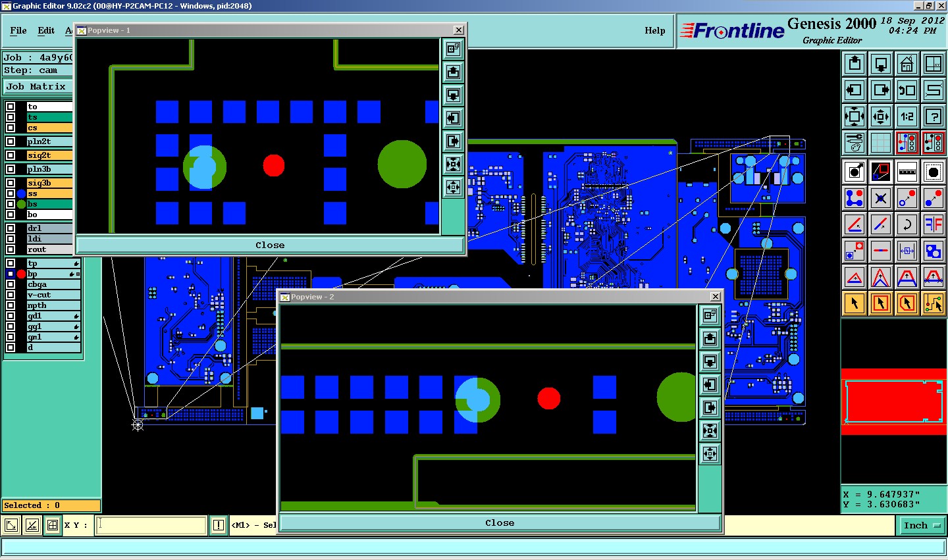This screenshot has height=560, width=948.
Task: Select the arrow in polygon selection tool
Action: [x=907, y=303]
